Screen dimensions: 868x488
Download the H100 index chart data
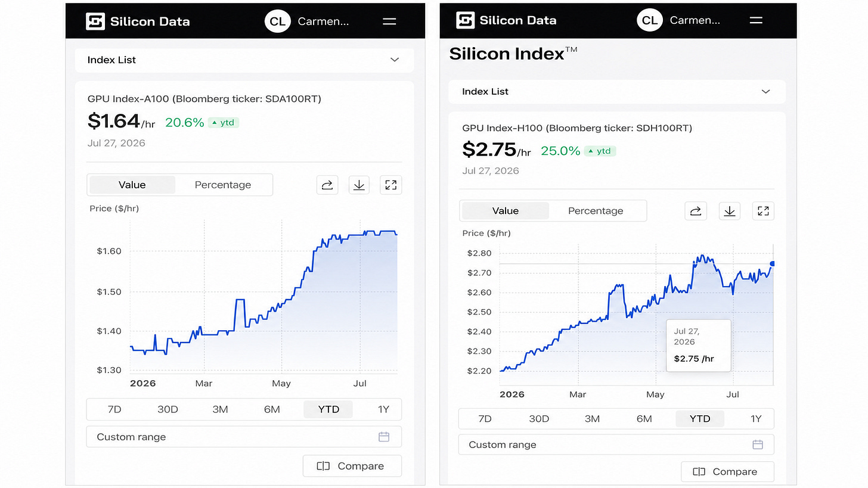pyautogui.click(x=730, y=210)
